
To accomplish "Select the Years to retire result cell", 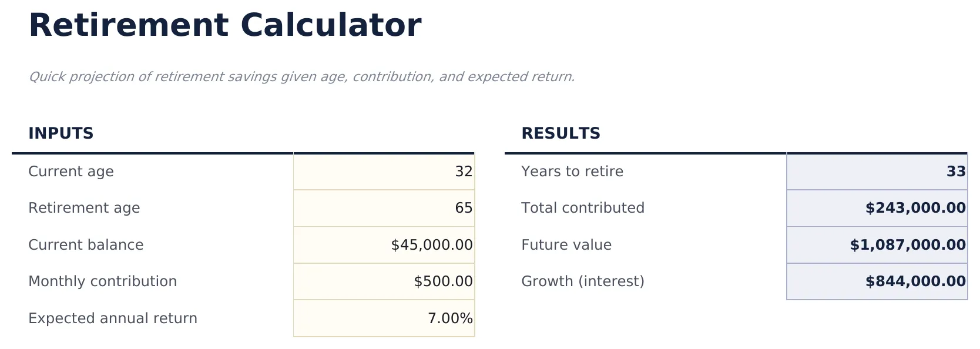I will tap(877, 172).
